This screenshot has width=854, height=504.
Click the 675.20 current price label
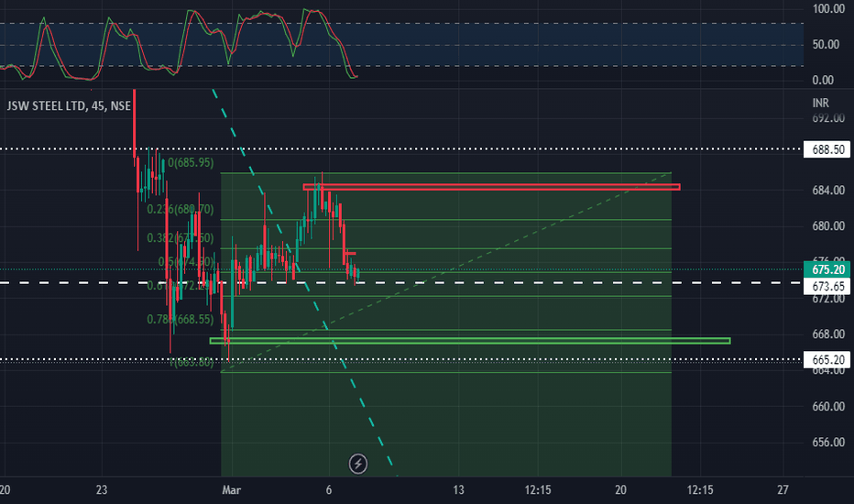827,269
